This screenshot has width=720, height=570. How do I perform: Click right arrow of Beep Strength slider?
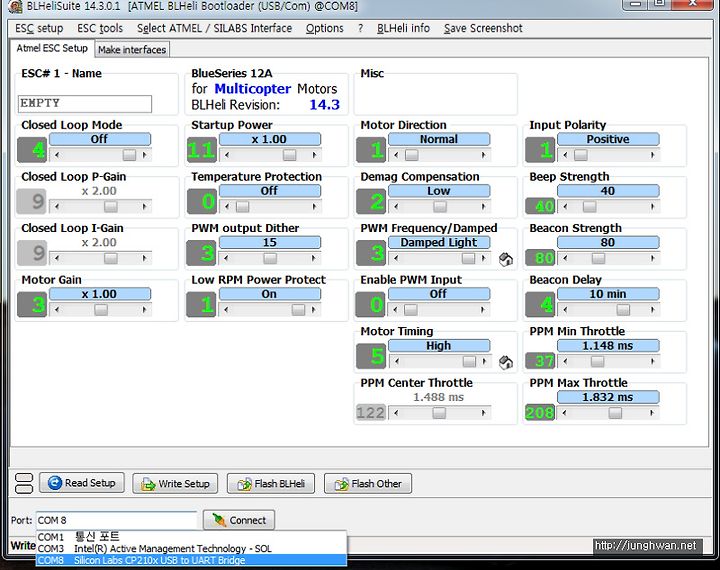[652, 207]
